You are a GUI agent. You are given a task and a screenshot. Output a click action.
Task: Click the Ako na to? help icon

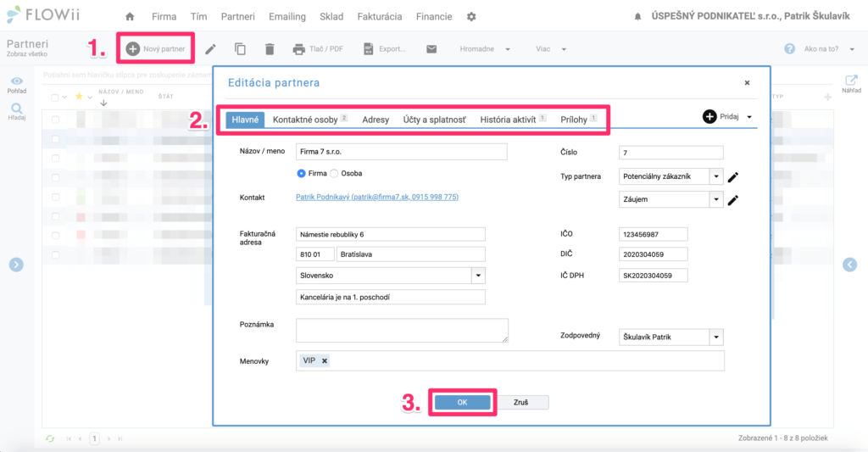(789, 48)
